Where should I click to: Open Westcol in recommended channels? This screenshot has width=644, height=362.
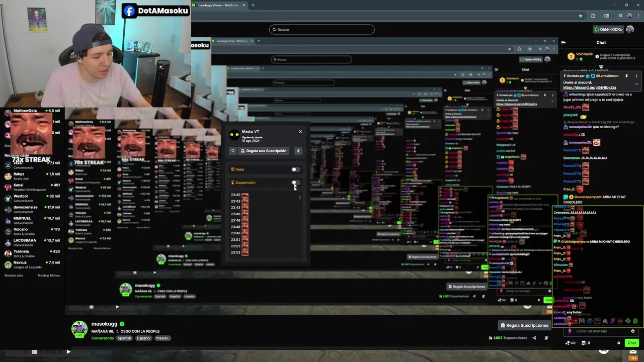(x=32, y=198)
